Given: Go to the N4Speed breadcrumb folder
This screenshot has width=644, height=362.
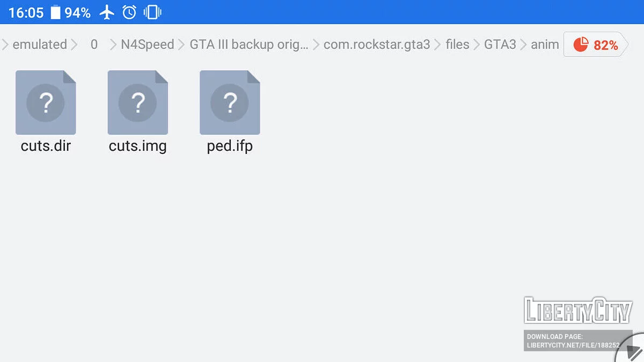Looking at the screenshot, I should [x=147, y=45].
